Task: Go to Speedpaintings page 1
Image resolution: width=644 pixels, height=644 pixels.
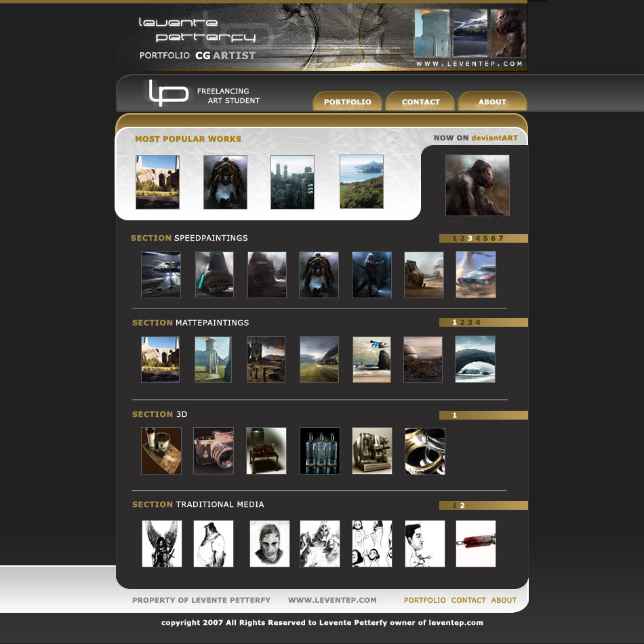Action: click(454, 238)
